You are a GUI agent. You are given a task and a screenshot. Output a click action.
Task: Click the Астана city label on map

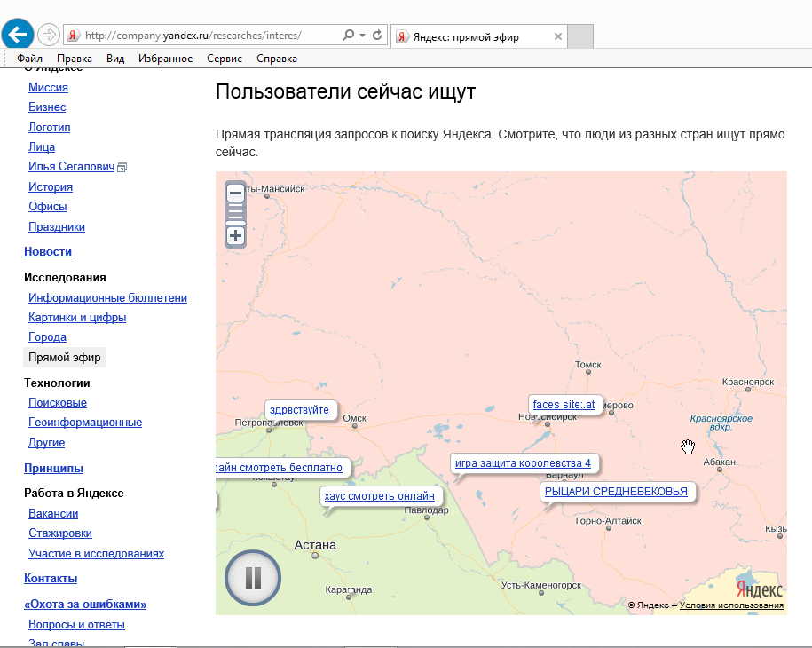tap(315, 545)
